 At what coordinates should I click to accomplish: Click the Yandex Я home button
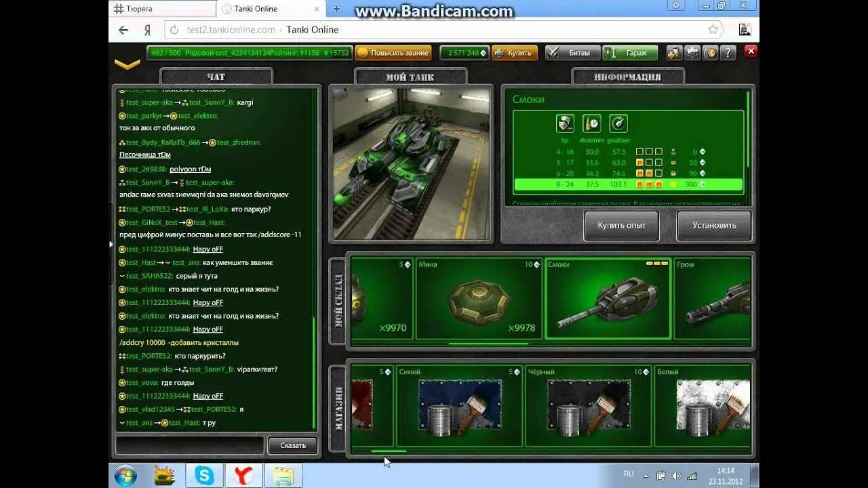[147, 30]
